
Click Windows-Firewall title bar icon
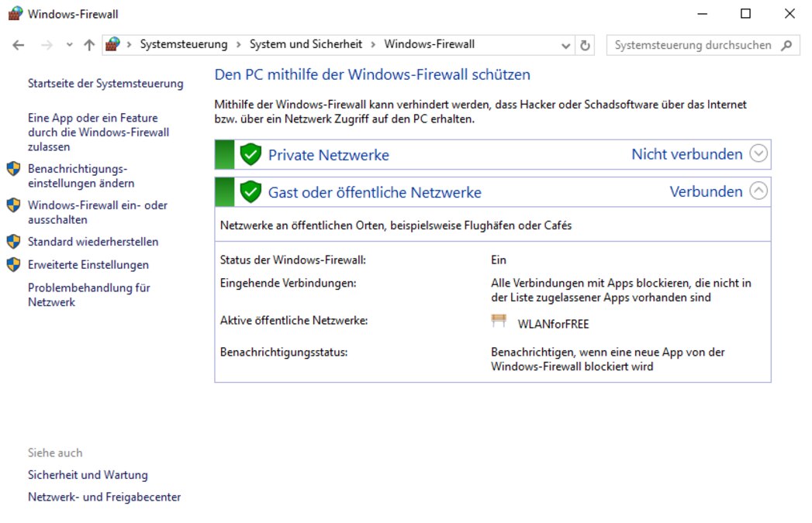(15, 13)
